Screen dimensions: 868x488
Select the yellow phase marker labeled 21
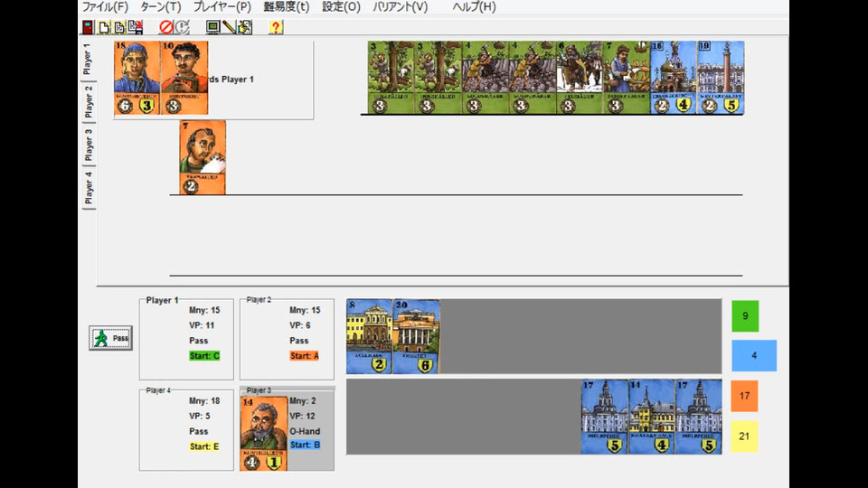point(744,436)
